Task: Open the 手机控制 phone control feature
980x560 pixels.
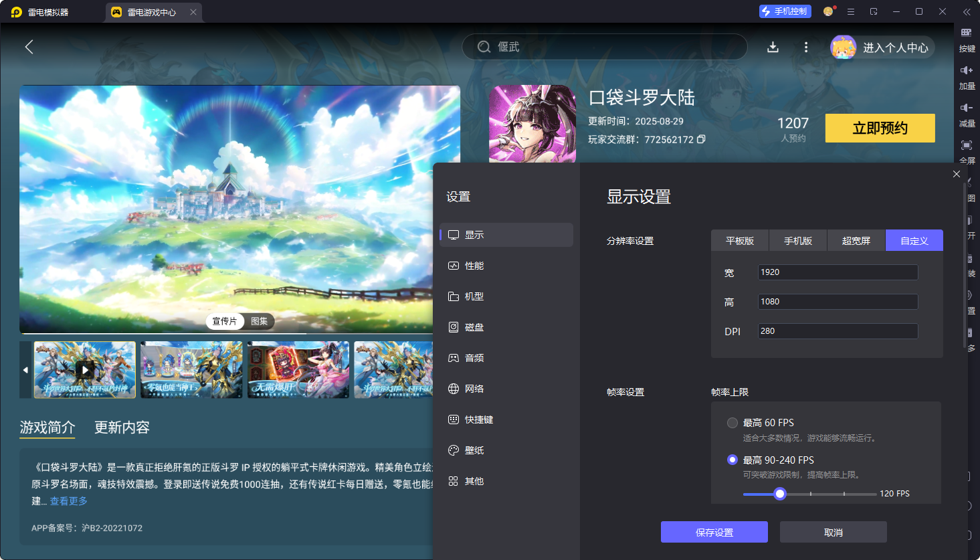Action: tap(785, 11)
